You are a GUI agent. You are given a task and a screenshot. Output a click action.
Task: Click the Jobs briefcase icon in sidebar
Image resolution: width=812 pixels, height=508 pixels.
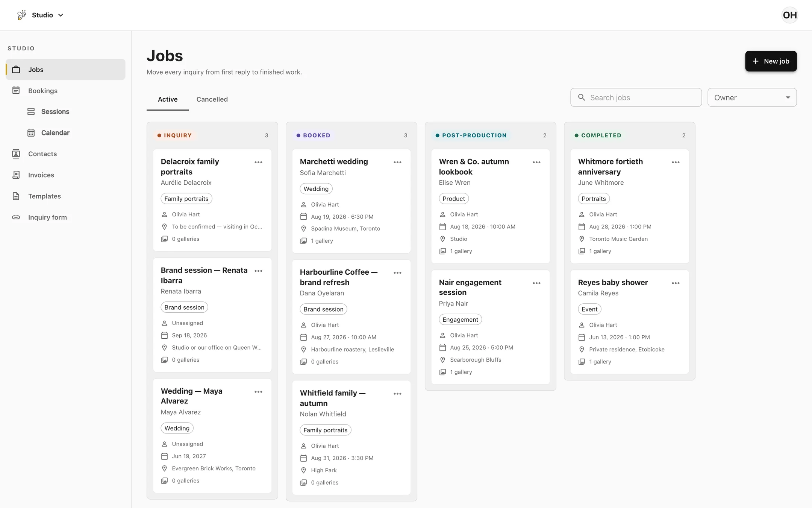tap(16, 70)
